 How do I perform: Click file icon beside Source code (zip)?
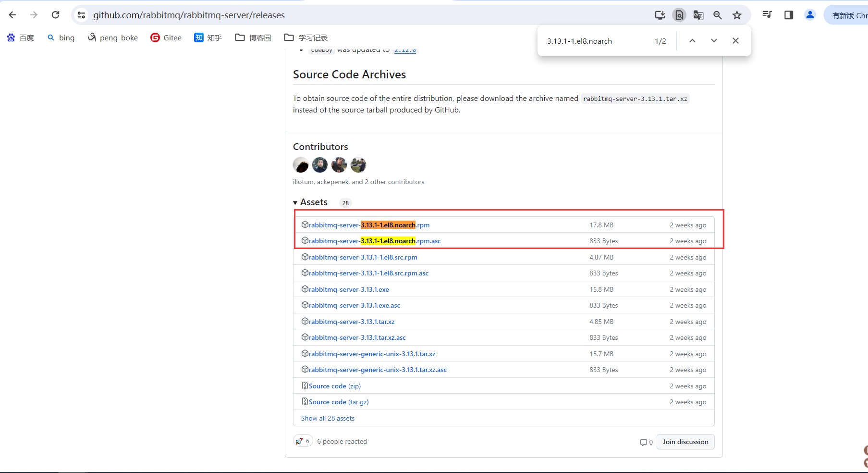(x=305, y=386)
